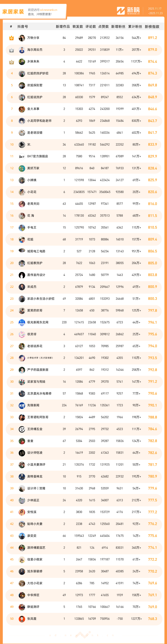This screenshot has width=167, height=644.
Task: Click the 点赞数 column header
Action: coord(103,27)
